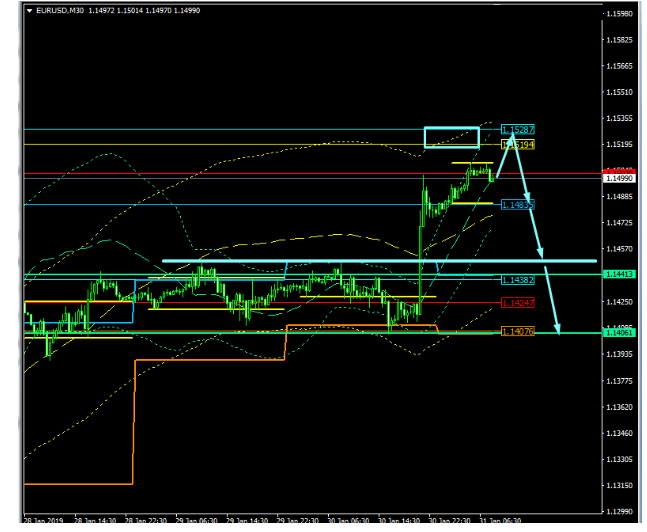This screenshot has height=532, width=647.
Task: Click the red 1.14247 price label
Action: click(518, 302)
